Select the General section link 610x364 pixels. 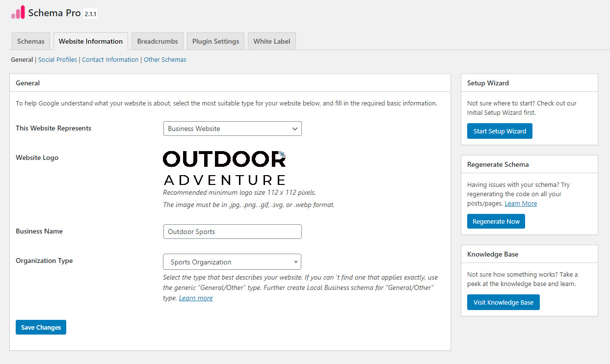(22, 59)
